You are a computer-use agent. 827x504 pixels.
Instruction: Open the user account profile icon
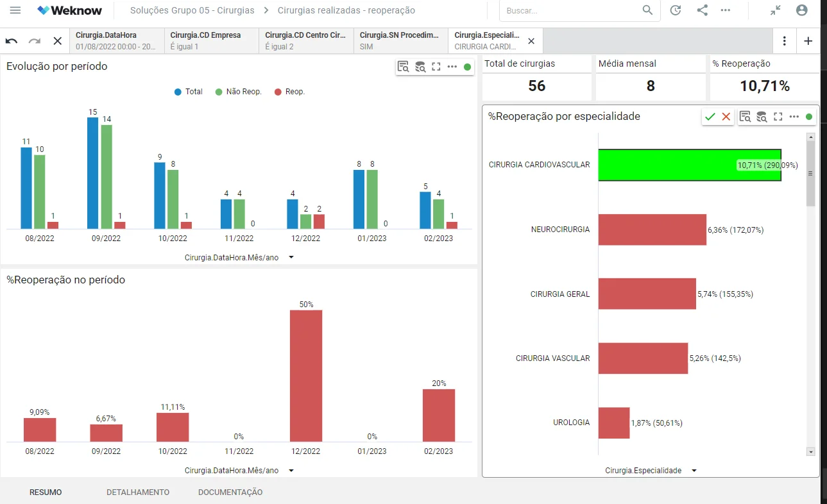pyautogui.click(x=801, y=10)
